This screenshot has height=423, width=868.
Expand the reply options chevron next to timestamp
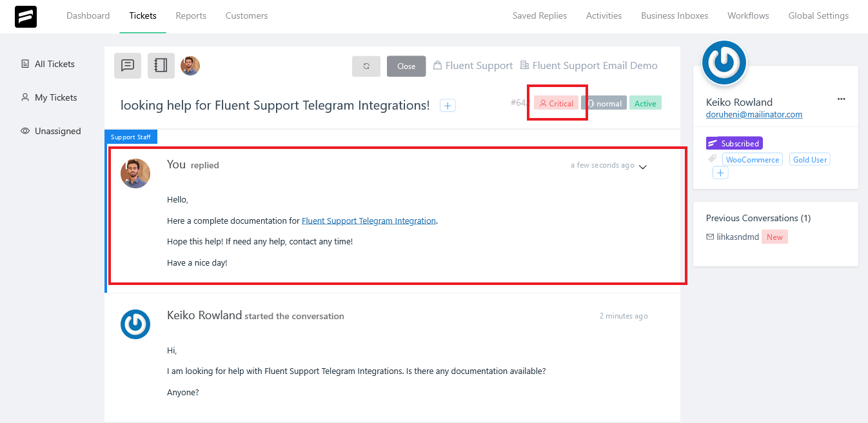click(642, 166)
